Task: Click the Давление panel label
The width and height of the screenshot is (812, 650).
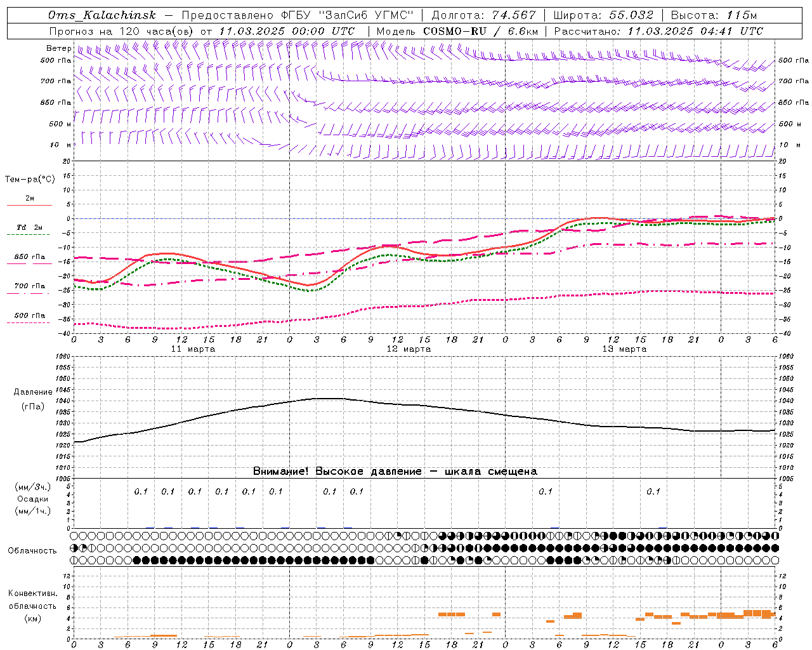Action: pos(33,392)
